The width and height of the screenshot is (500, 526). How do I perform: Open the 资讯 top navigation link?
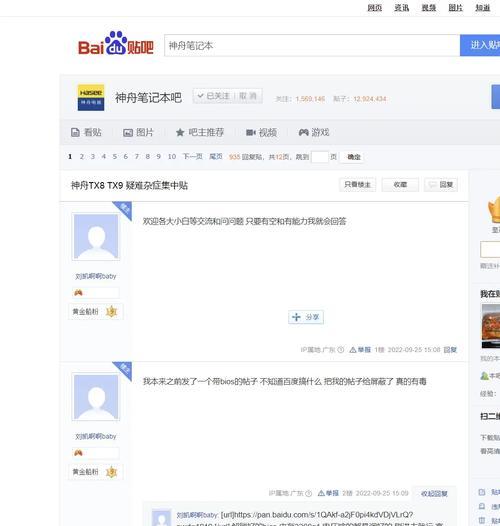402,8
